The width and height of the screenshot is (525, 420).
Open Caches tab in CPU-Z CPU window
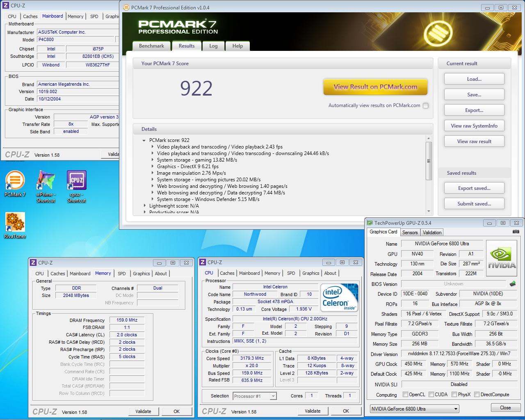(x=227, y=273)
